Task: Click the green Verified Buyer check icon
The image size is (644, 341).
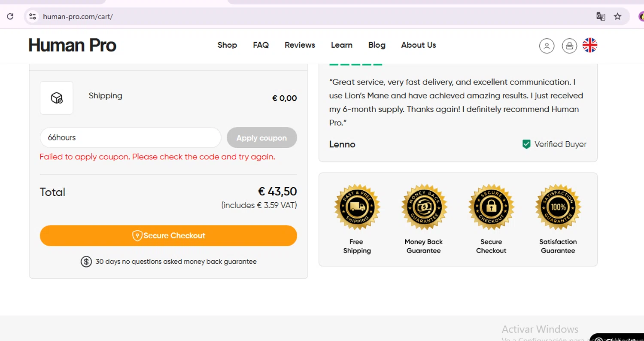Action: click(526, 144)
